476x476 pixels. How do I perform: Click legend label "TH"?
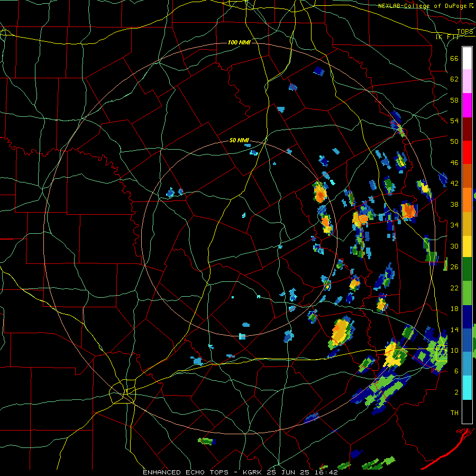click(x=454, y=413)
